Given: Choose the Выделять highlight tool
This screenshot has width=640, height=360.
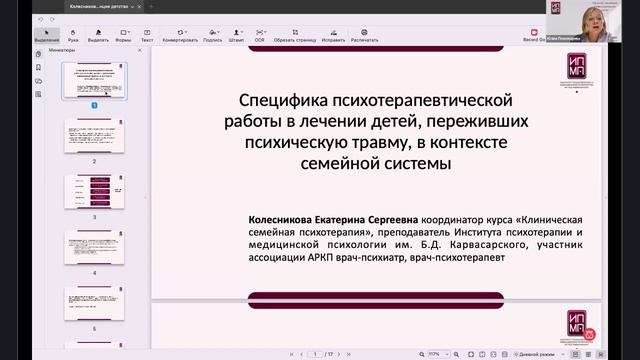Looking at the screenshot, I should point(98,36).
